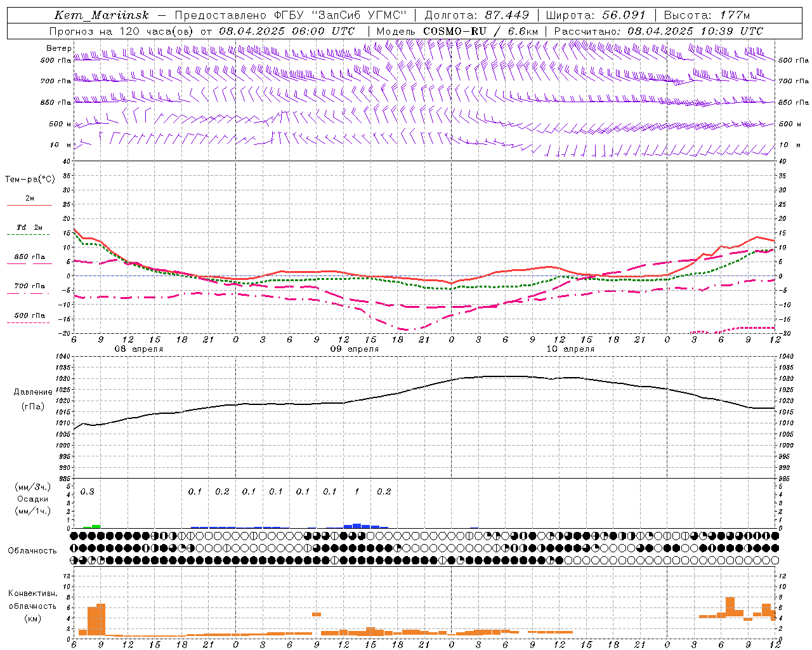Click the (гПа) unit label under Давление
Image resolution: width=812 pixels, height=650 pixels.
[33, 407]
